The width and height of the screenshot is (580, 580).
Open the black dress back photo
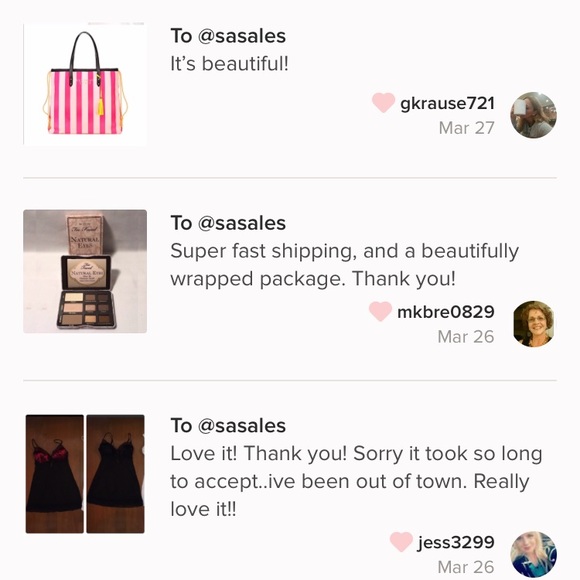tap(115, 474)
